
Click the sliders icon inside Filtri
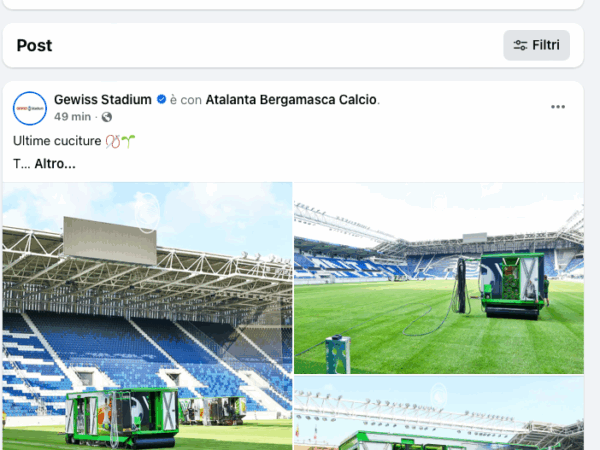click(520, 45)
